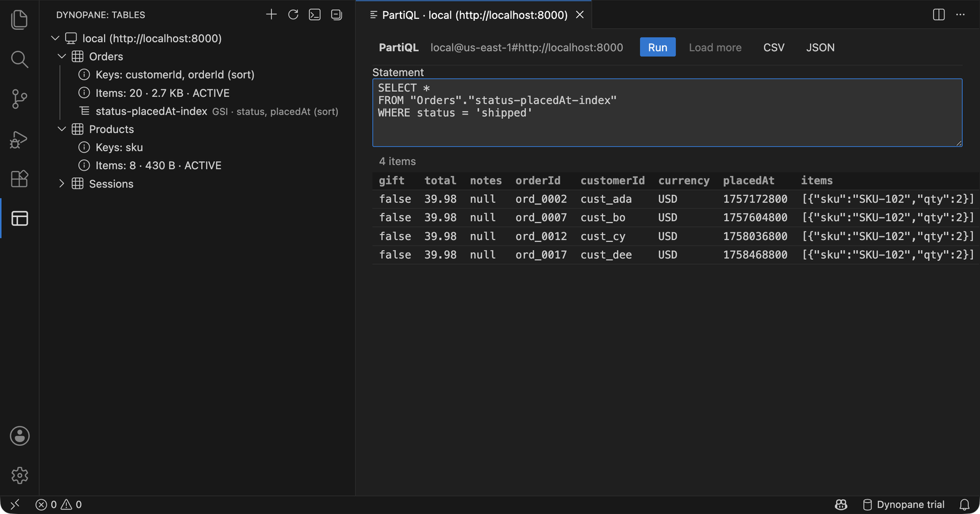Image resolution: width=980 pixels, height=514 pixels.
Task: Open the Run and Debug view
Action: [20, 140]
